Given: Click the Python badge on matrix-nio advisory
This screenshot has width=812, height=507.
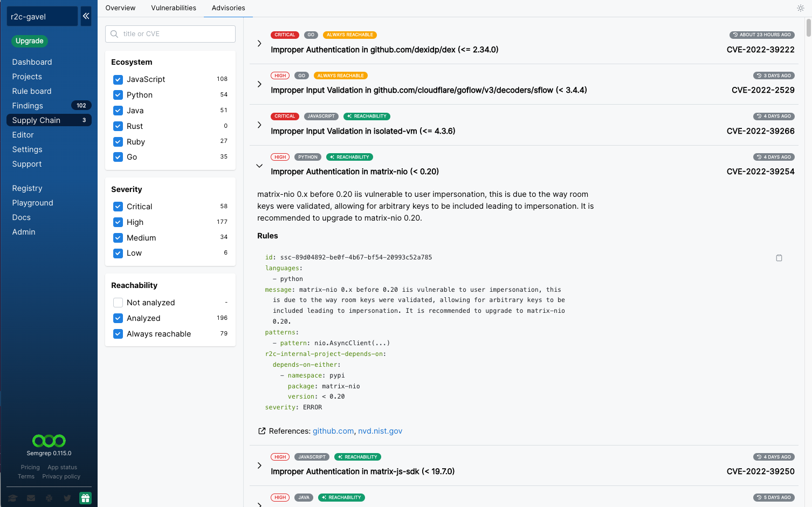Looking at the screenshot, I should tap(308, 157).
